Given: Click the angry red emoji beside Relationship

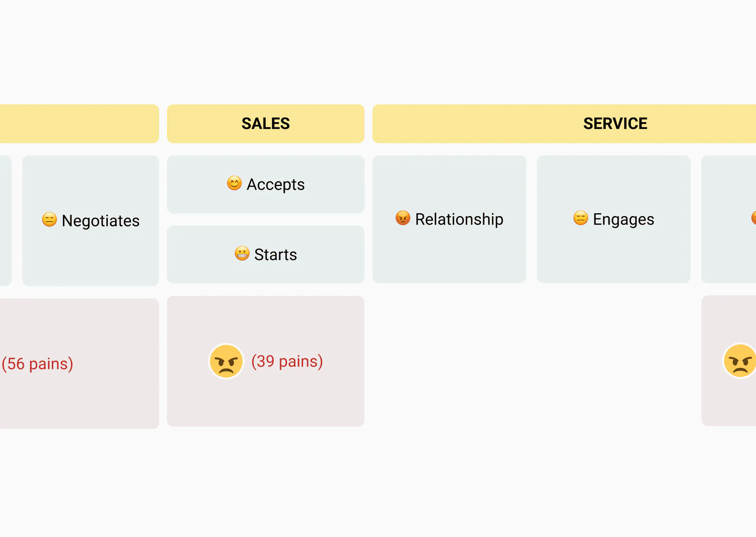Looking at the screenshot, I should [403, 218].
